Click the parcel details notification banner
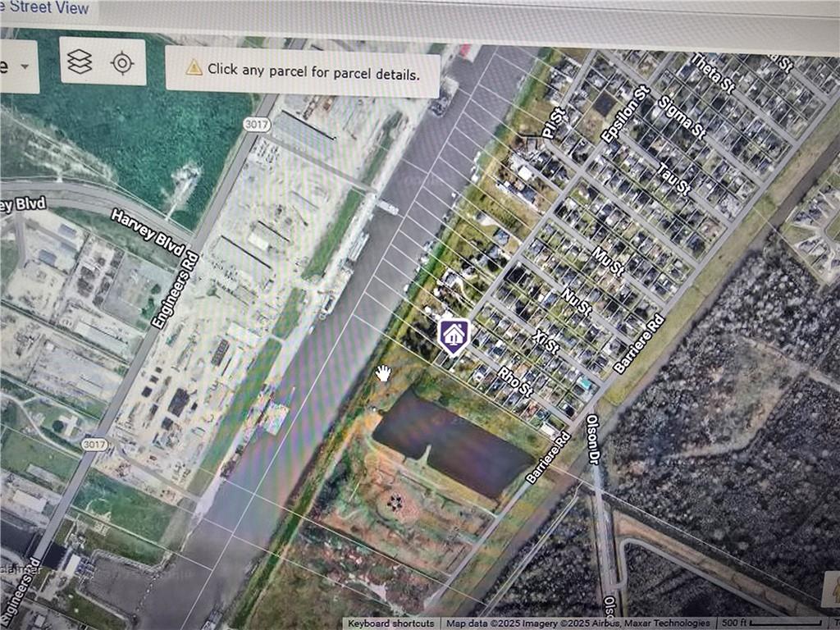 (303, 71)
